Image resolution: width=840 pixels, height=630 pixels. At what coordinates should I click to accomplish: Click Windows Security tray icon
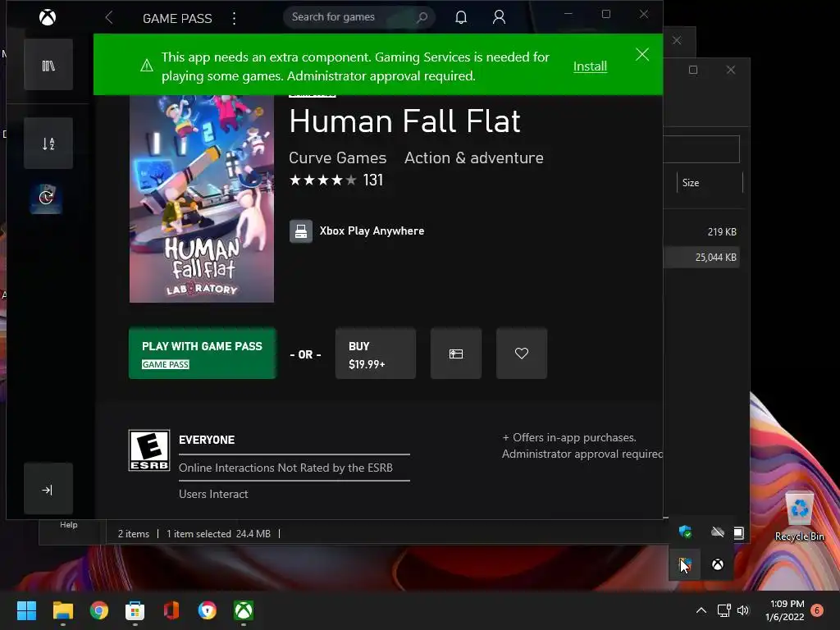[685, 532]
